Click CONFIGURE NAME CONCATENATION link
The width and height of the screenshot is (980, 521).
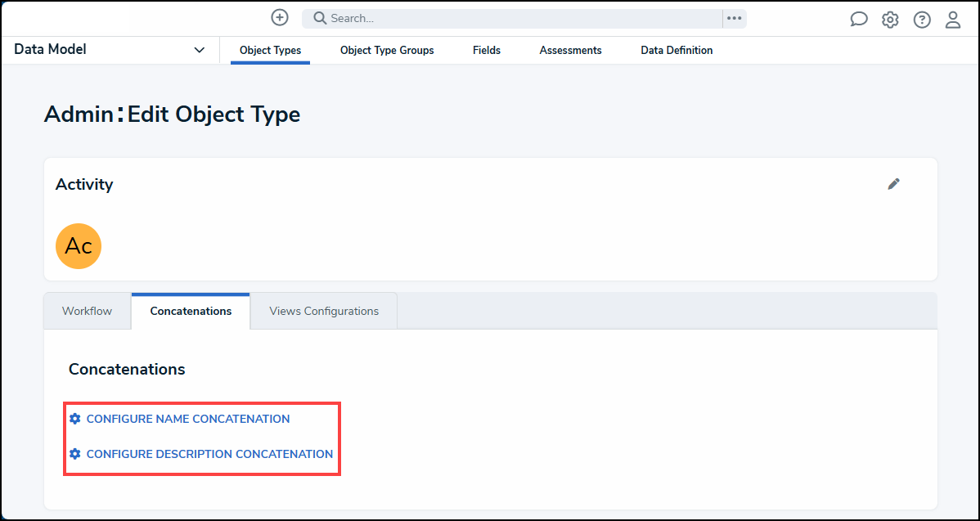[188, 419]
